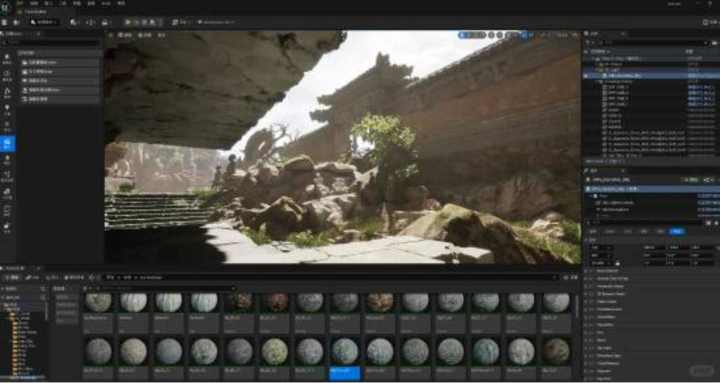This screenshot has height=383, width=720.
Task: Click the transform tools pill in viewport toolbar
Action: click(x=472, y=35)
